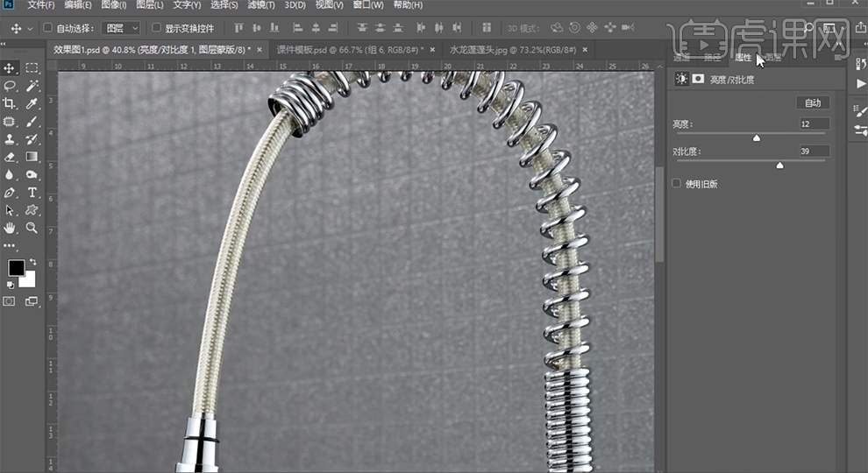
Task: Click the Auto (自动) button
Action: click(x=813, y=102)
